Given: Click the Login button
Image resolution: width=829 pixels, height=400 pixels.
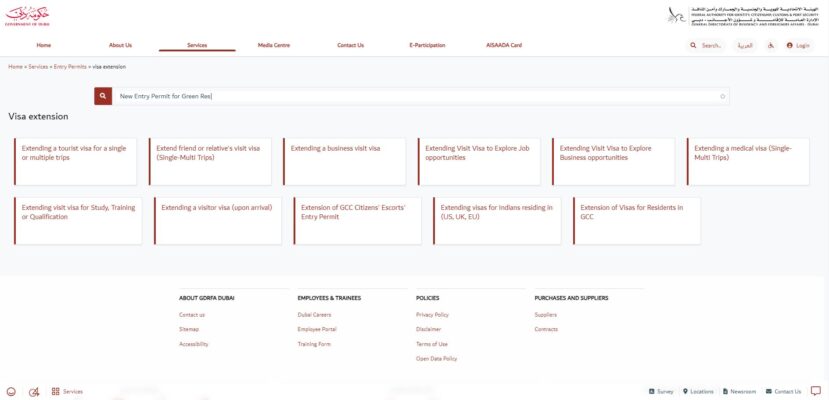Looking at the screenshot, I should [x=798, y=46].
